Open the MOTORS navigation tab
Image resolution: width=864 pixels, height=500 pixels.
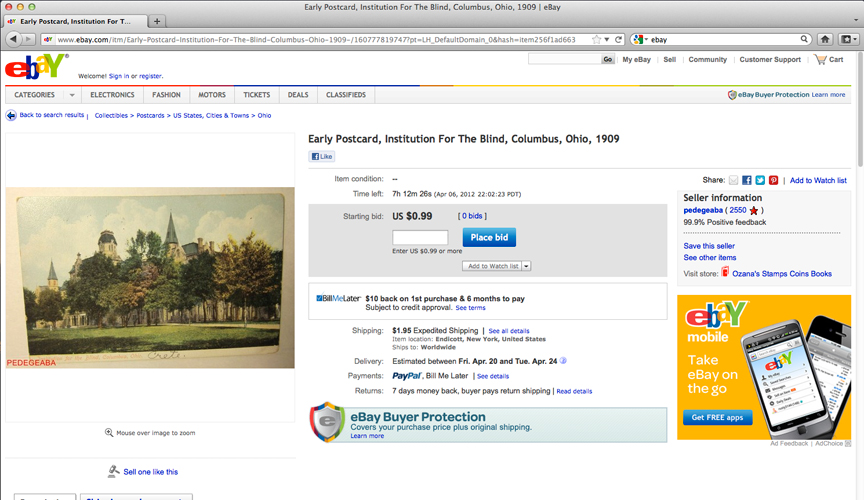212,95
